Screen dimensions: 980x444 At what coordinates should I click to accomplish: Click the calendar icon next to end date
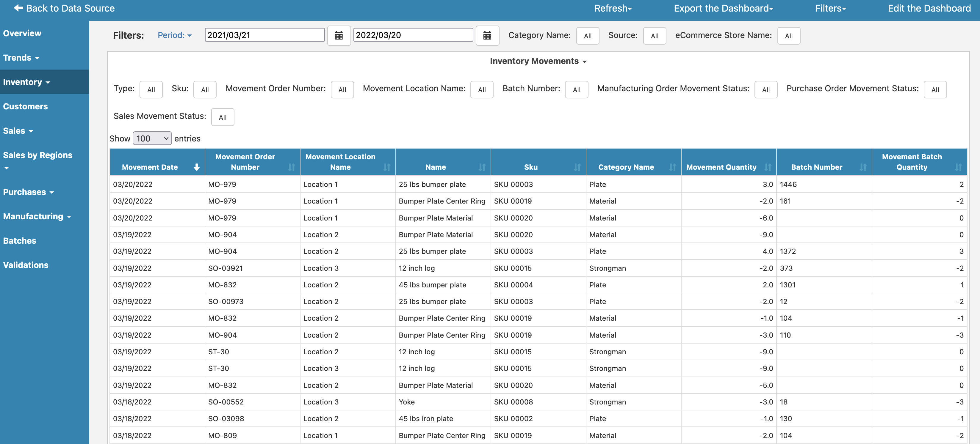(487, 35)
